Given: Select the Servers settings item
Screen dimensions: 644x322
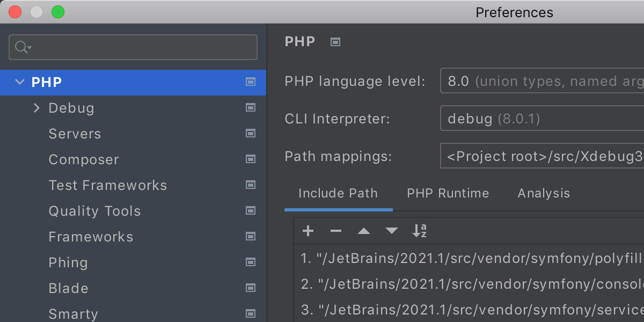Looking at the screenshot, I should [75, 134].
